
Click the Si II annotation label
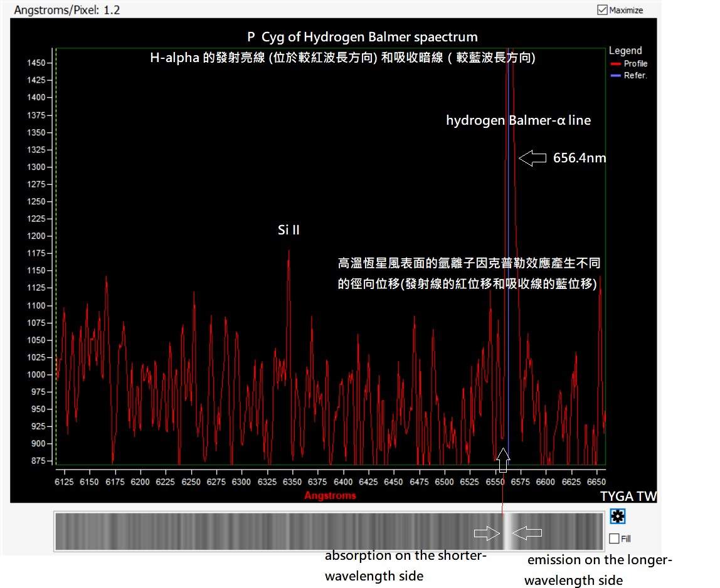tap(289, 230)
